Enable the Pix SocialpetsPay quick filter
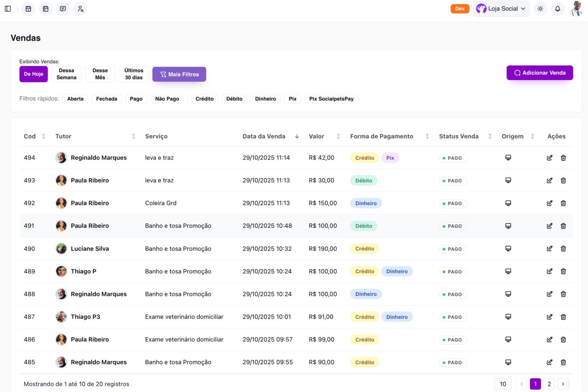Image resolution: width=588 pixels, height=392 pixels. (x=331, y=99)
